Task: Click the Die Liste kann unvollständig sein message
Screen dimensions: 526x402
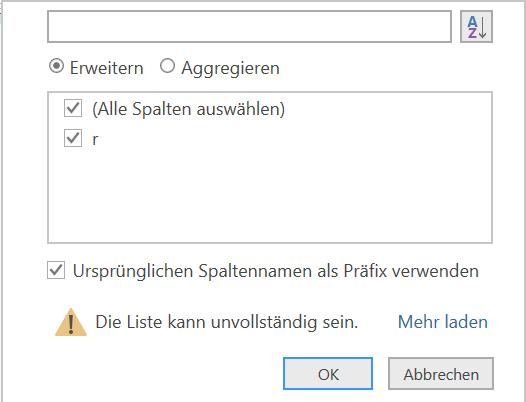Action: (227, 322)
